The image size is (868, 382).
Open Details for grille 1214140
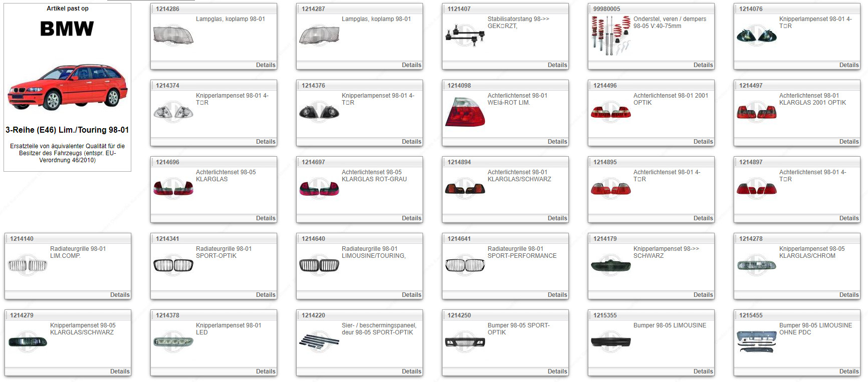120,295
